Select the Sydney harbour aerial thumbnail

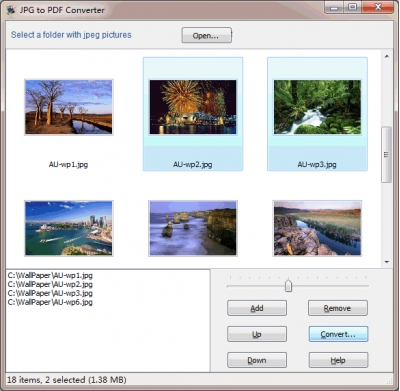tap(69, 228)
